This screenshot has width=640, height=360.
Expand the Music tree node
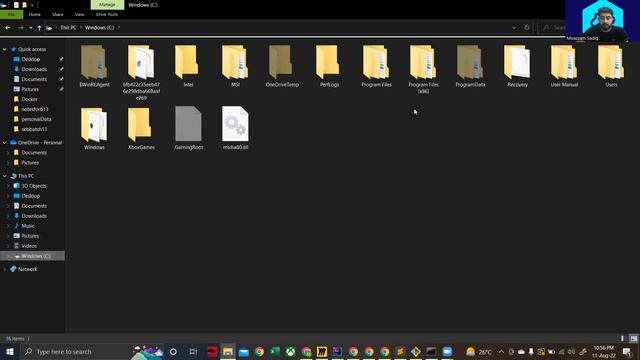pyautogui.click(x=8, y=226)
